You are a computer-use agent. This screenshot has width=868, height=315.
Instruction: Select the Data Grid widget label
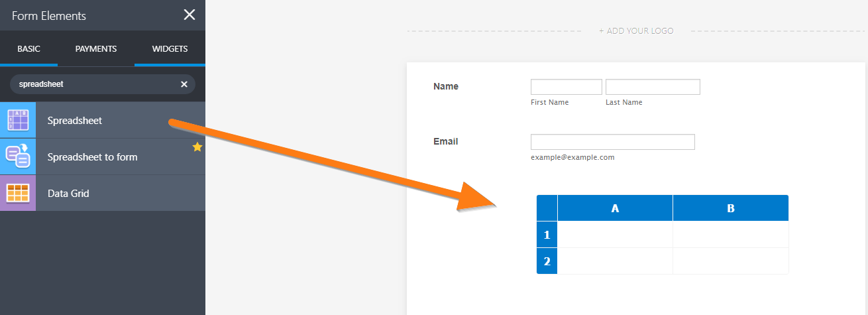click(68, 194)
